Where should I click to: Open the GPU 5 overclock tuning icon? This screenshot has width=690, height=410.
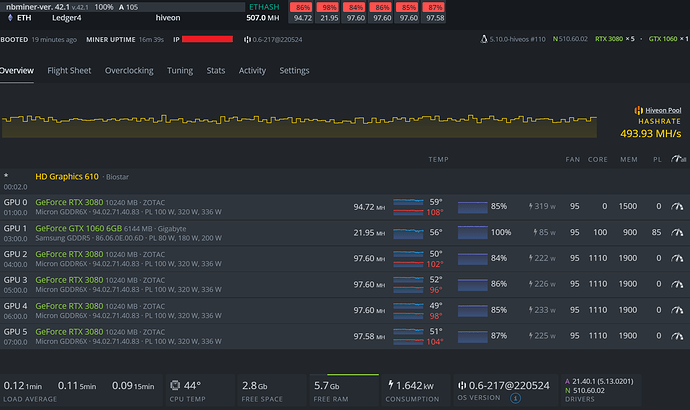(x=677, y=336)
